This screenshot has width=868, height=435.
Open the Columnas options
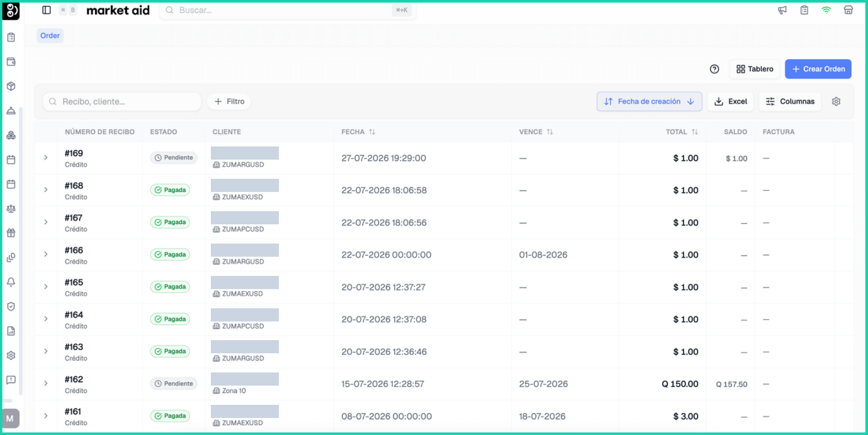790,101
